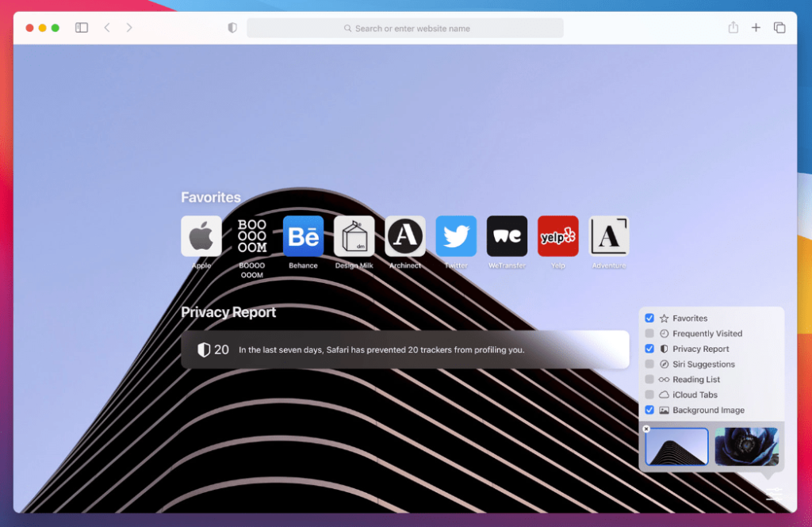Viewport: 812px width, 527px height.
Task: Enable the Frequently Visited checkbox
Action: point(649,334)
